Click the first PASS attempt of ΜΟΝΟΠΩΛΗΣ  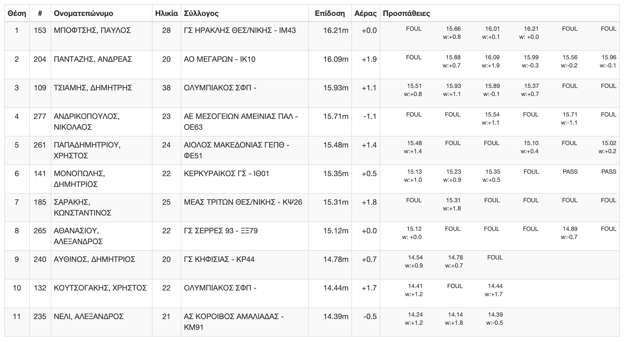point(570,172)
